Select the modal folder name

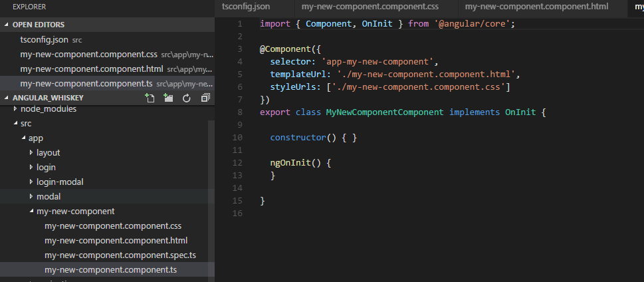(49, 196)
